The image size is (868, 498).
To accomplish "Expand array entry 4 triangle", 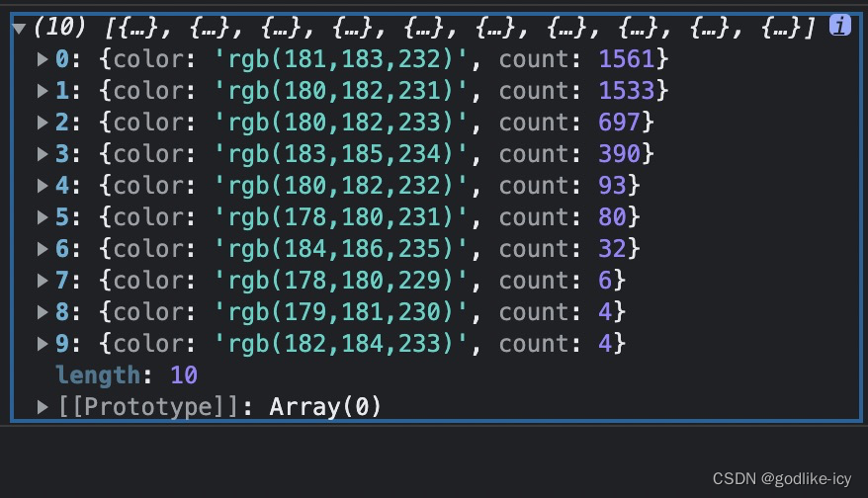I will pos(43,185).
